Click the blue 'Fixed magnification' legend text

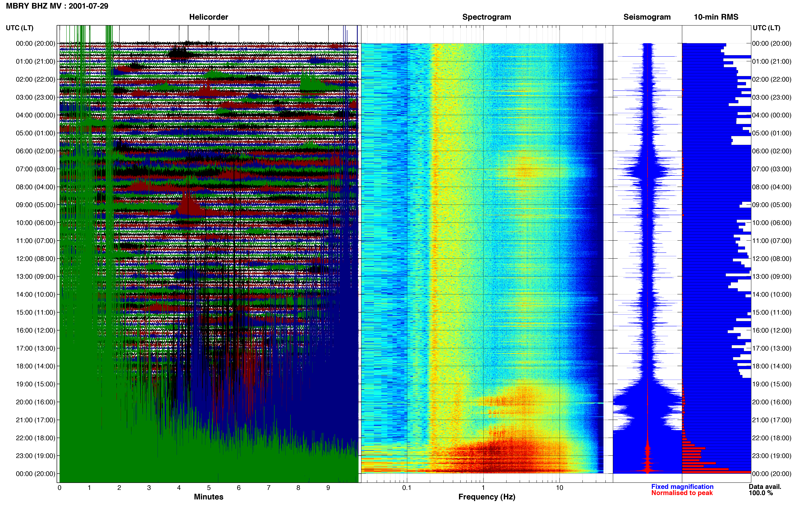click(682, 487)
